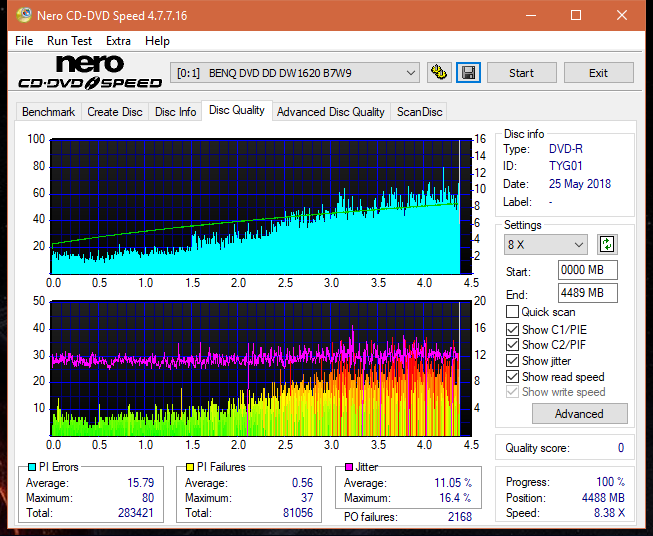The height and width of the screenshot is (536, 653).
Task: Click the PI Failures average 0.56
Action: pos(302,483)
